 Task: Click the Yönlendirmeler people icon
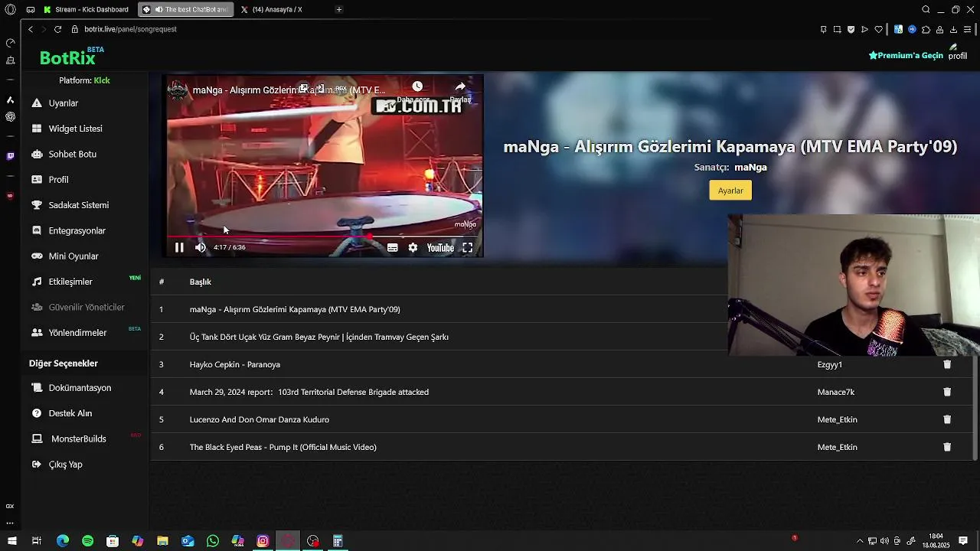pos(37,333)
